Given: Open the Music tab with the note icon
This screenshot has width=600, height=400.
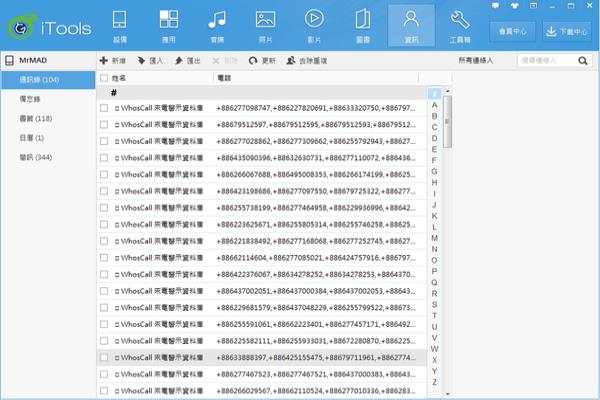Looking at the screenshot, I should (217, 26).
